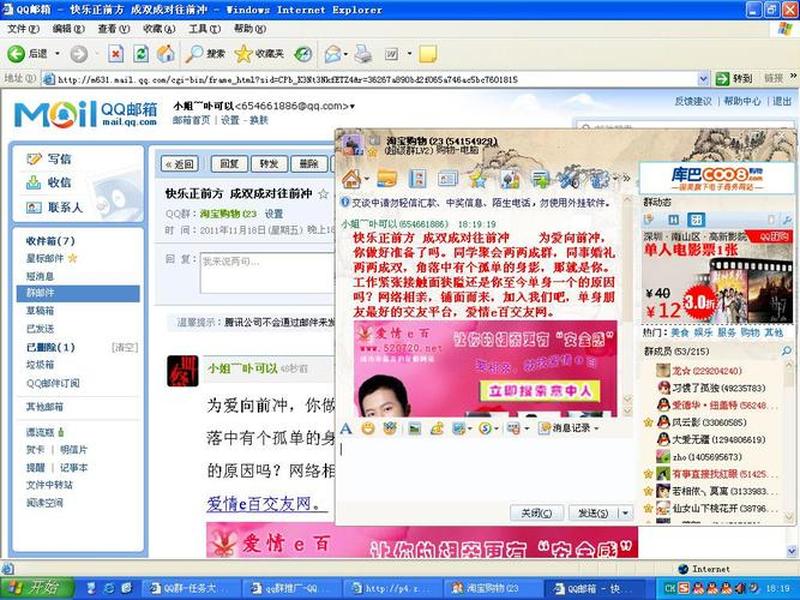Expand the dropdown arrow beside the group home icon
Image resolution: width=800 pixels, height=600 pixels.
[x=367, y=179]
